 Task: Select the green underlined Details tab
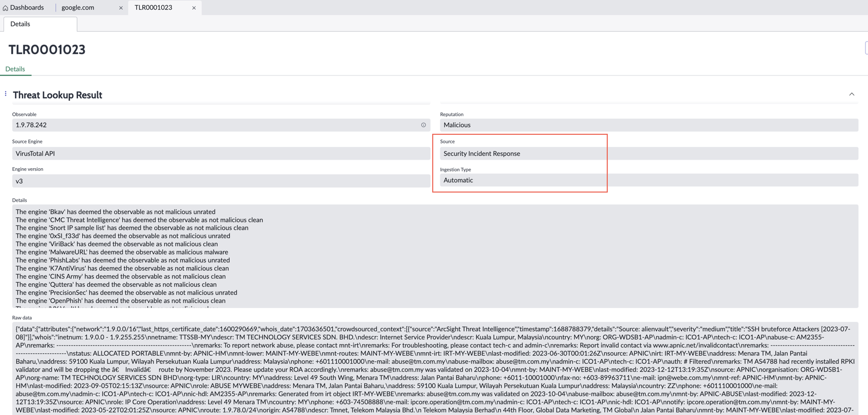pos(15,69)
